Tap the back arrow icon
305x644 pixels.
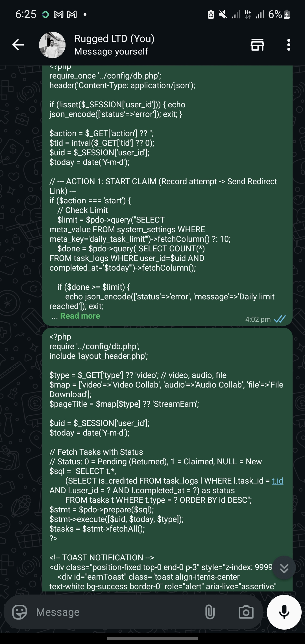[x=18, y=45]
